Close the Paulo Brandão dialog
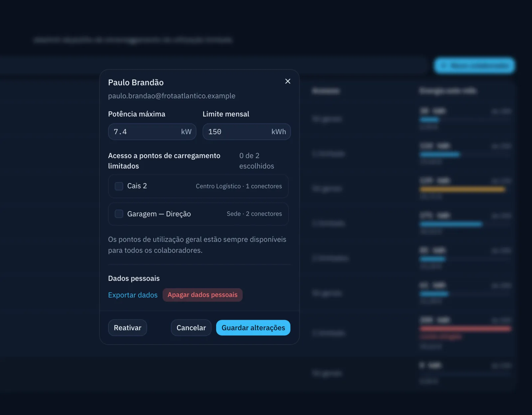532x415 pixels. 288,81
